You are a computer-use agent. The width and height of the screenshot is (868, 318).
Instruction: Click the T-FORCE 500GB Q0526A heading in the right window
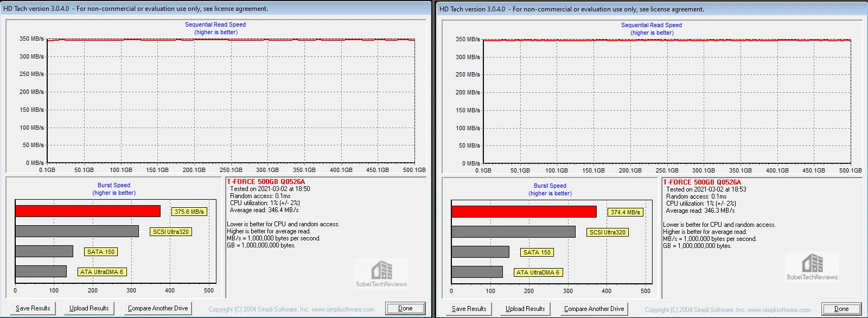702,182
